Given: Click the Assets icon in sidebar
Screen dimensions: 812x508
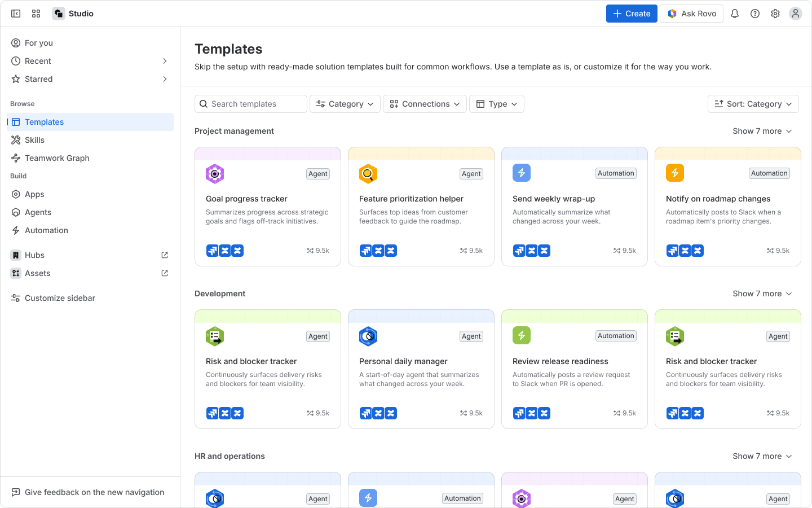Looking at the screenshot, I should tap(16, 273).
